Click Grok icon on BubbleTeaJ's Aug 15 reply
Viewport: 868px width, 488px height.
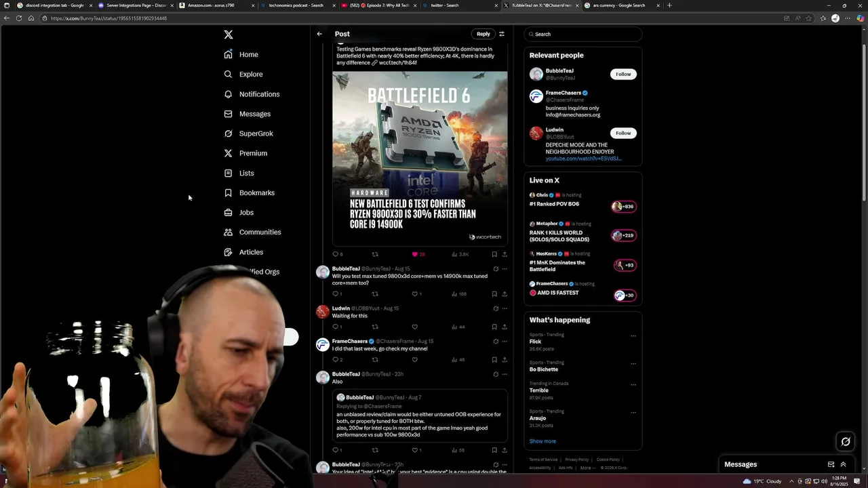496,269
